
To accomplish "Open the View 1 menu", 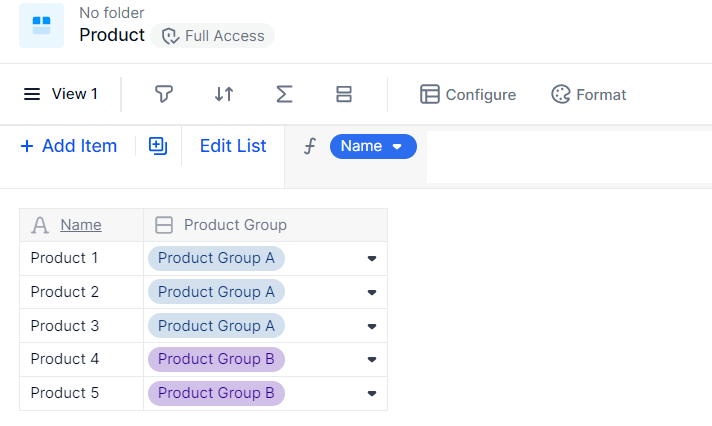I will coord(61,94).
